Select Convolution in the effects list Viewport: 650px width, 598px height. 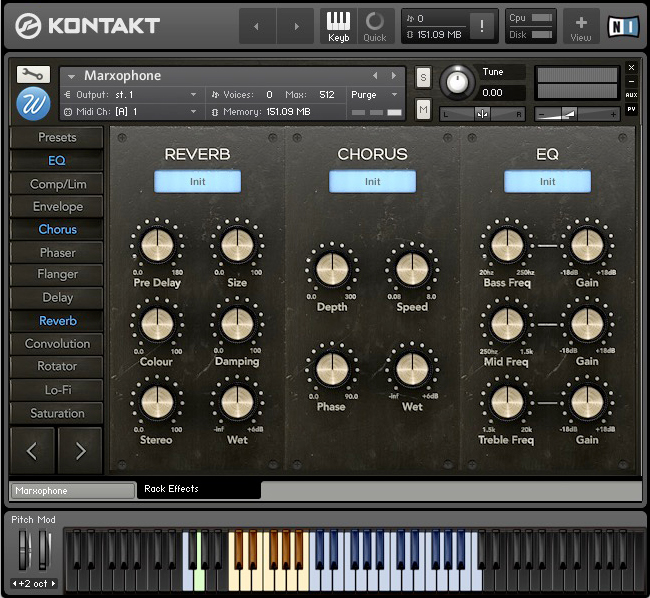click(57, 344)
